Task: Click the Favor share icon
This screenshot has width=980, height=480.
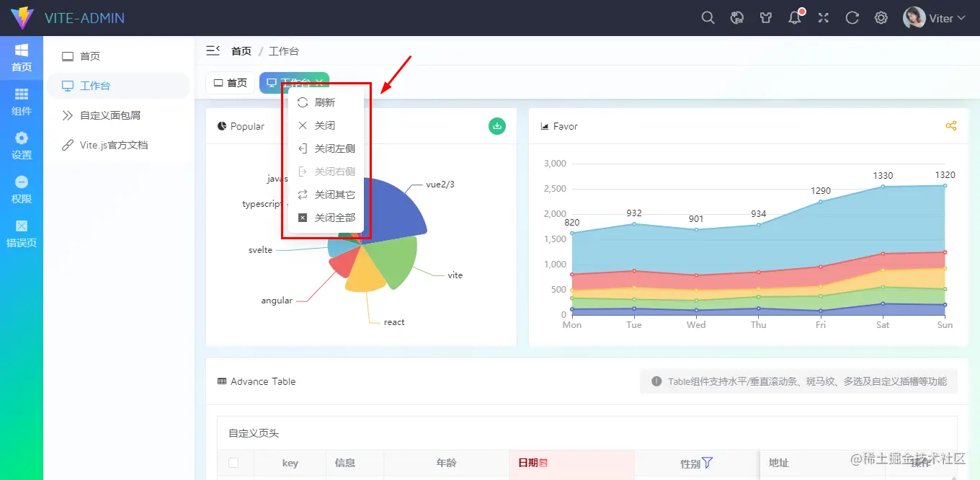Action: pos(951,126)
